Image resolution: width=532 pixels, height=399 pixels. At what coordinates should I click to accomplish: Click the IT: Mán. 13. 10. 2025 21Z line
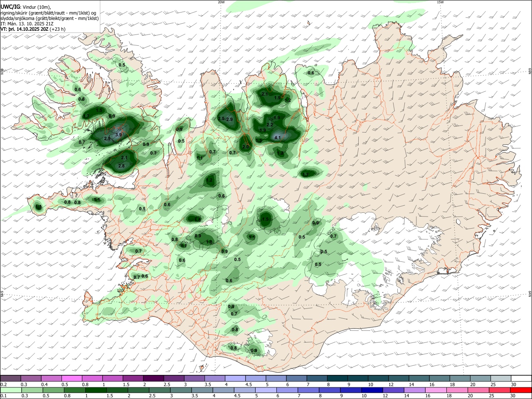(27, 24)
